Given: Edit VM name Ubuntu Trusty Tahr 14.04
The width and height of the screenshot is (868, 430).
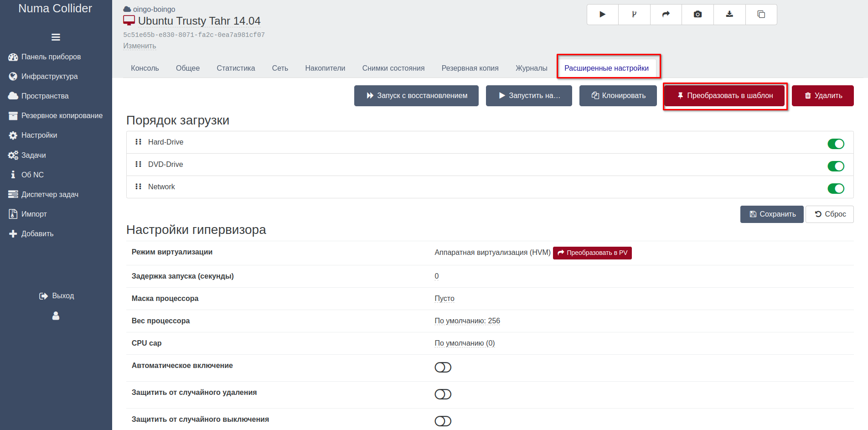Looking at the screenshot, I should click(x=199, y=21).
